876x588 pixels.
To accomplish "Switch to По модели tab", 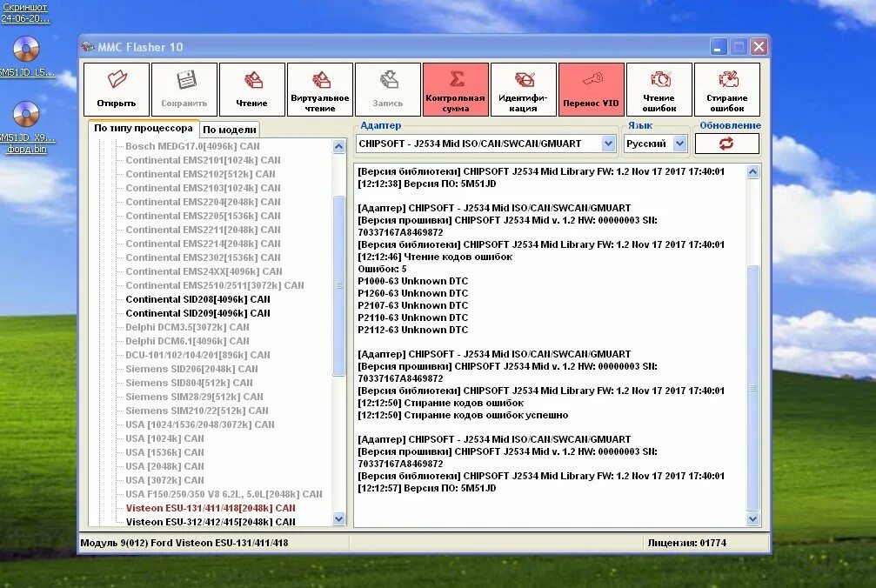I will click(x=230, y=130).
